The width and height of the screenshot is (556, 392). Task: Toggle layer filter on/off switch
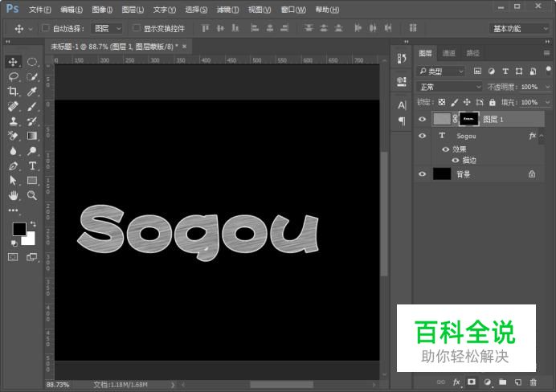tap(548, 69)
